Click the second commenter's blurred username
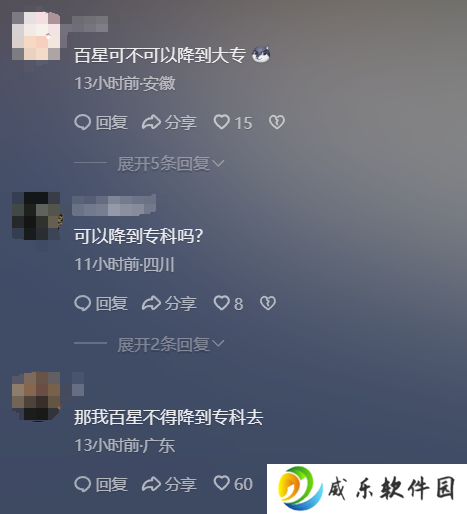Screen dimensions: 467x514 [114, 205]
